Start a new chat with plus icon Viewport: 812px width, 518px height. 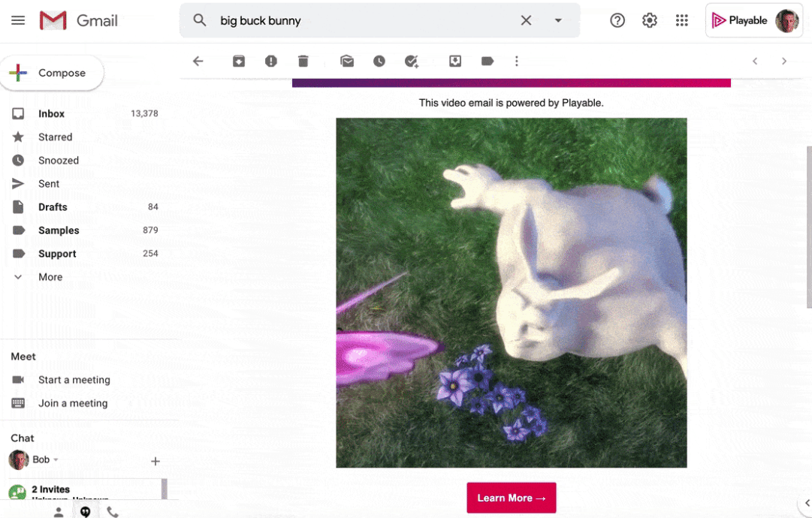[x=155, y=461]
